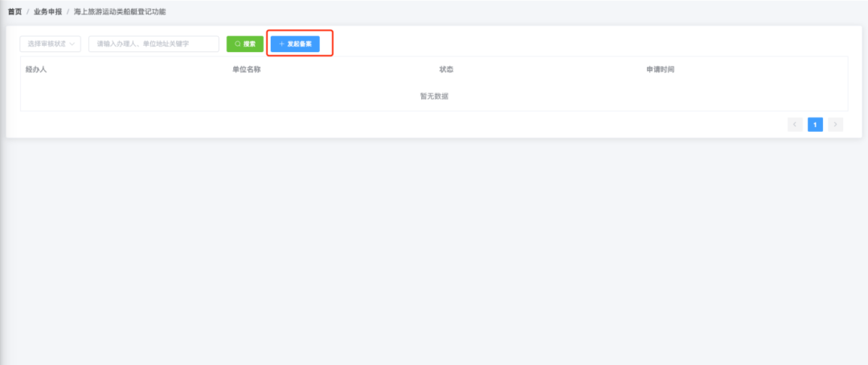Focus the 办理人/单位地址 keyword input field
The height and width of the screenshot is (365, 868).
(x=154, y=44)
